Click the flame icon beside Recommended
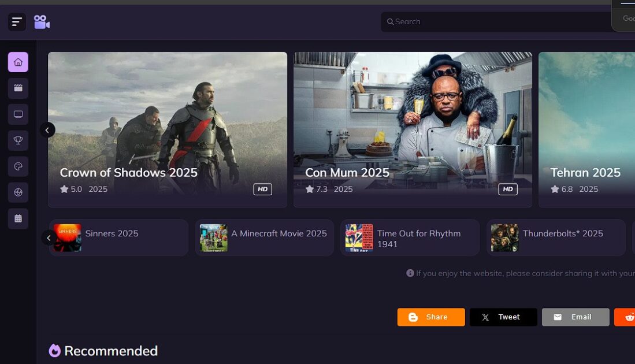 tap(55, 351)
